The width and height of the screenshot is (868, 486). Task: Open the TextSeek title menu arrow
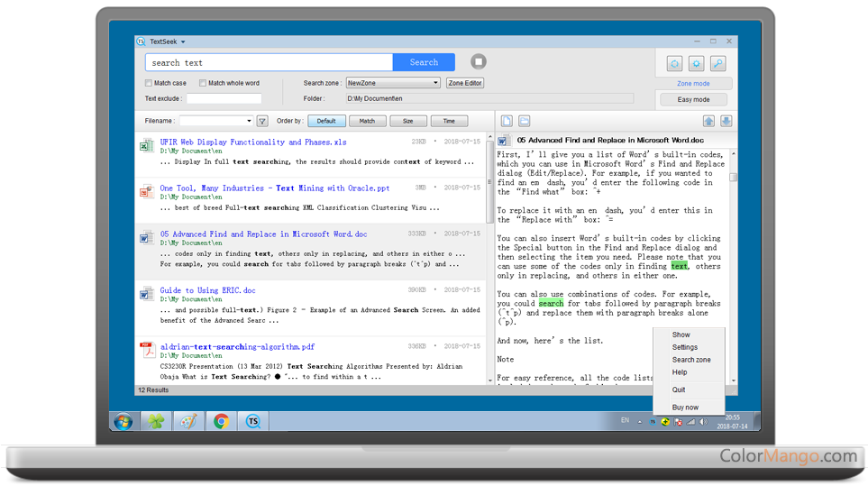tap(183, 41)
